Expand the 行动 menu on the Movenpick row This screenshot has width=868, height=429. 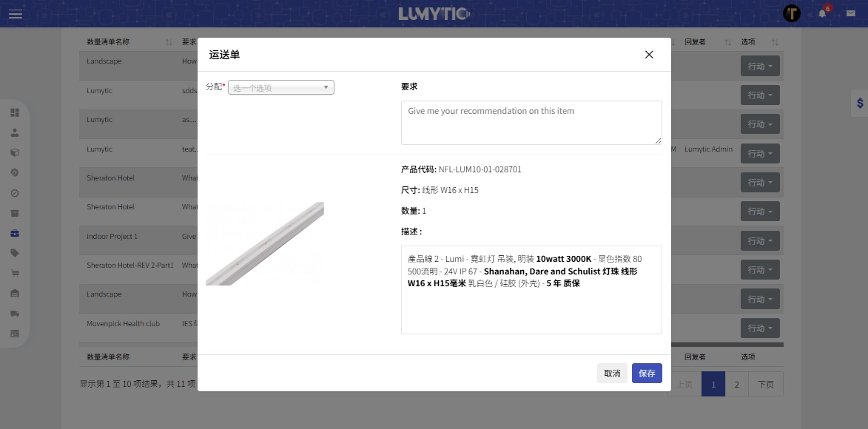(760, 328)
